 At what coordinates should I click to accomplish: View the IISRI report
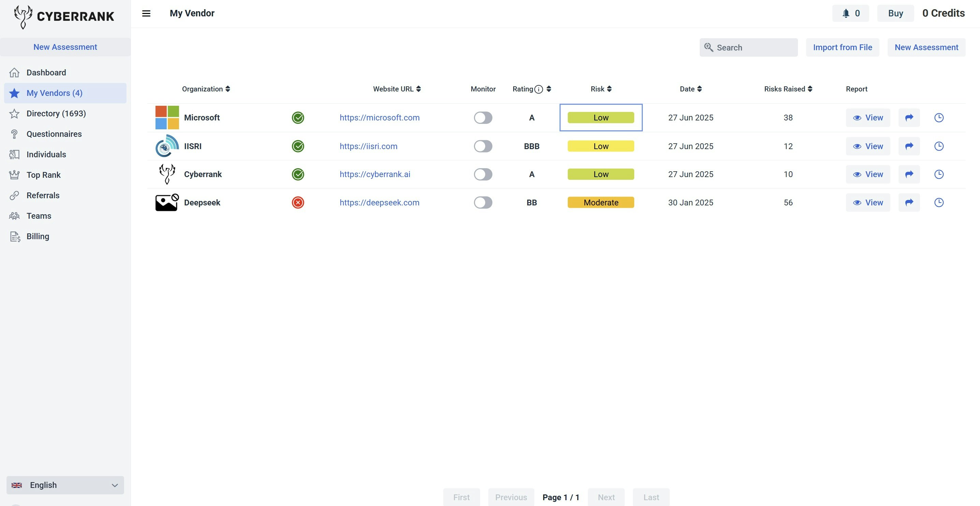pos(868,146)
